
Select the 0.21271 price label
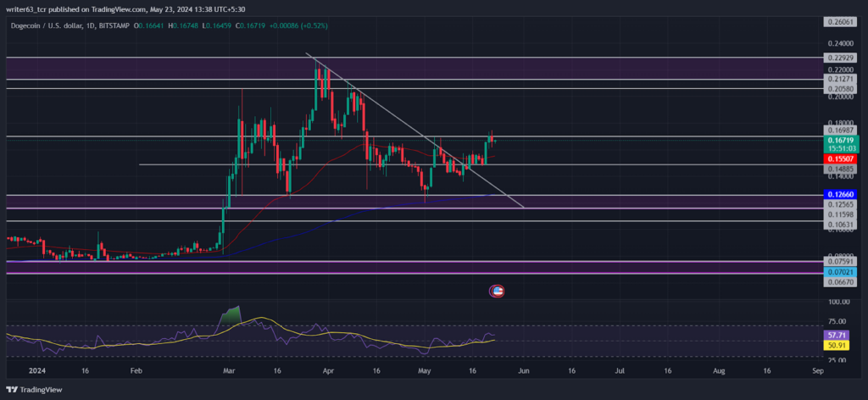tap(840, 80)
